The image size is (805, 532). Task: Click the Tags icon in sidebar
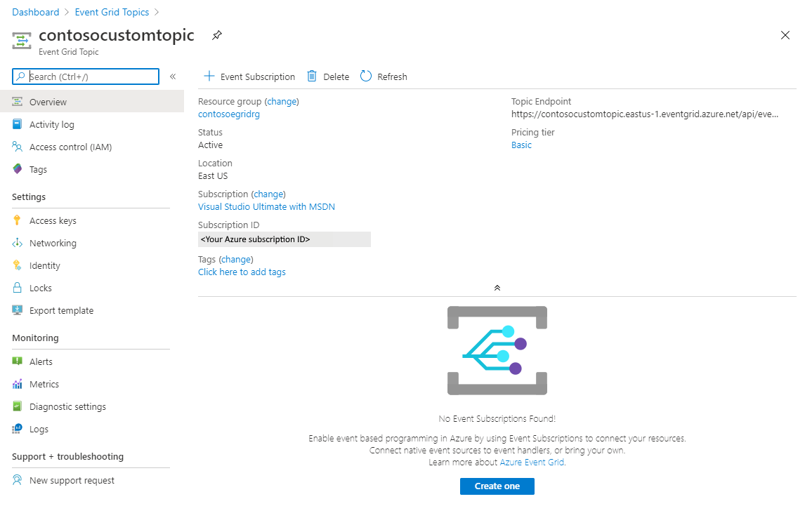pos(18,168)
